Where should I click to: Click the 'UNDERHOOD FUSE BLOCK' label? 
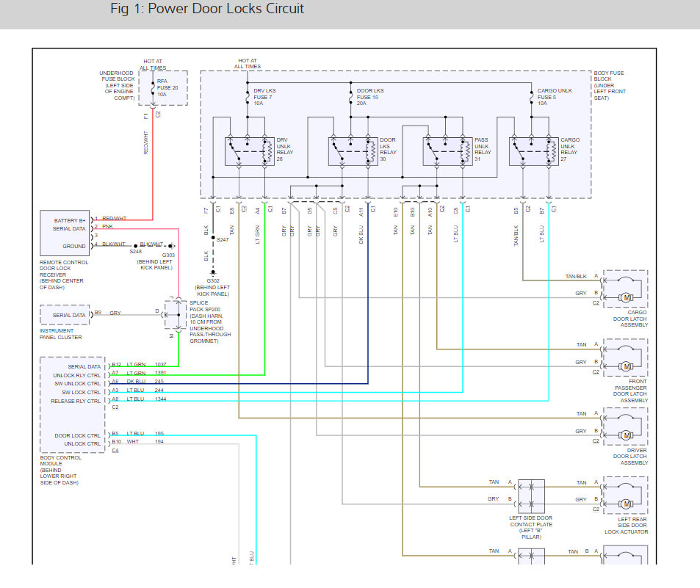(118, 85)
